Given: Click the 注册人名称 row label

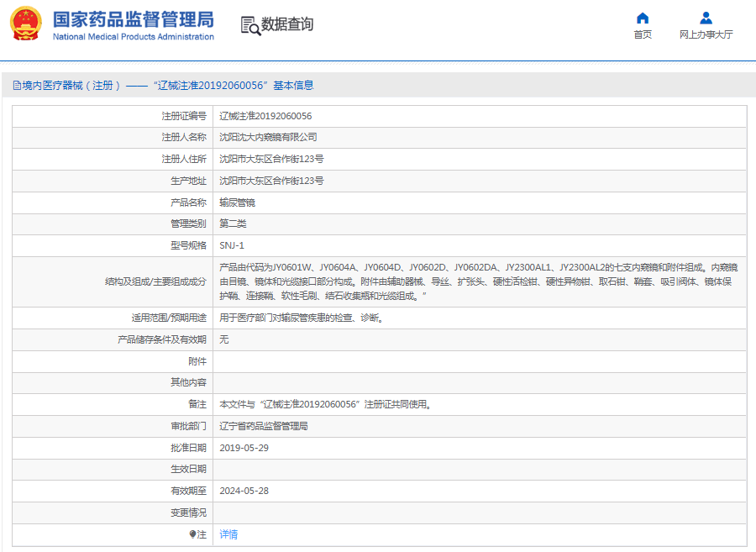Looking at the screenshot, I should [x=184, y=138].
